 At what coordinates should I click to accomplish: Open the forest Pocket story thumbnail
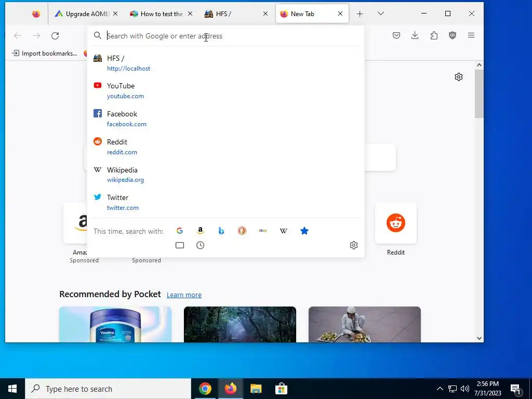click(240, 324)
